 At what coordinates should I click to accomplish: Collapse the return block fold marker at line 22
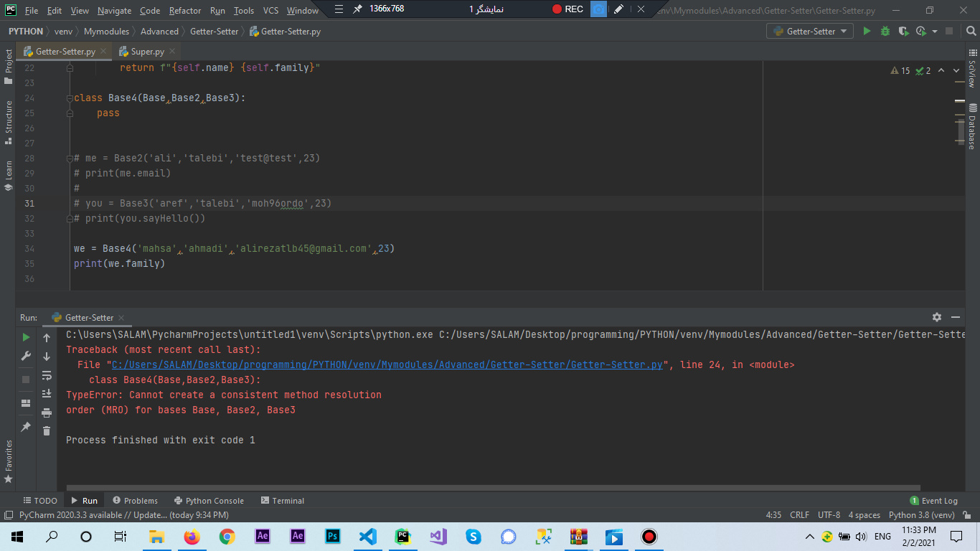click(70, 67)
